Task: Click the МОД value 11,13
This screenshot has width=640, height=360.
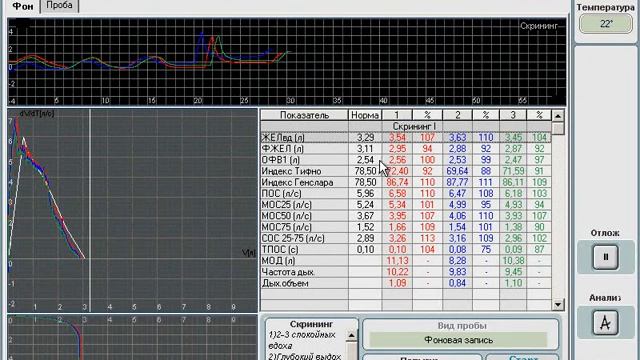Action: pos(397,261)
